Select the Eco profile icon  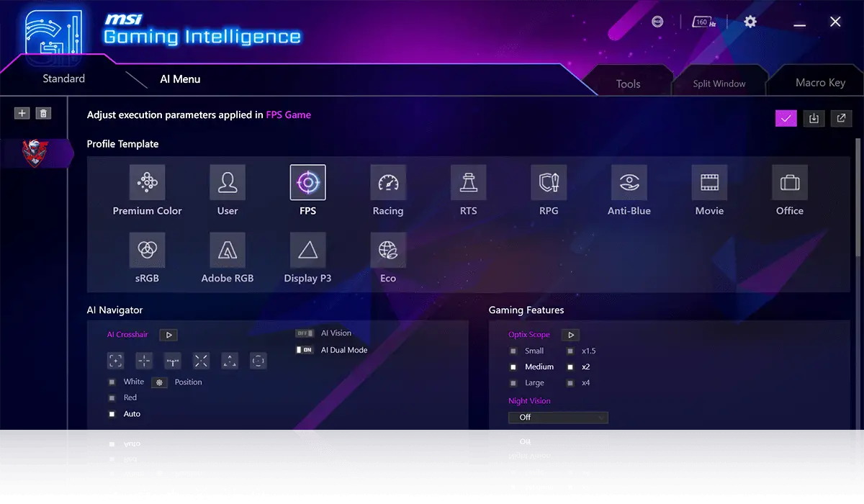pos(388,250)
